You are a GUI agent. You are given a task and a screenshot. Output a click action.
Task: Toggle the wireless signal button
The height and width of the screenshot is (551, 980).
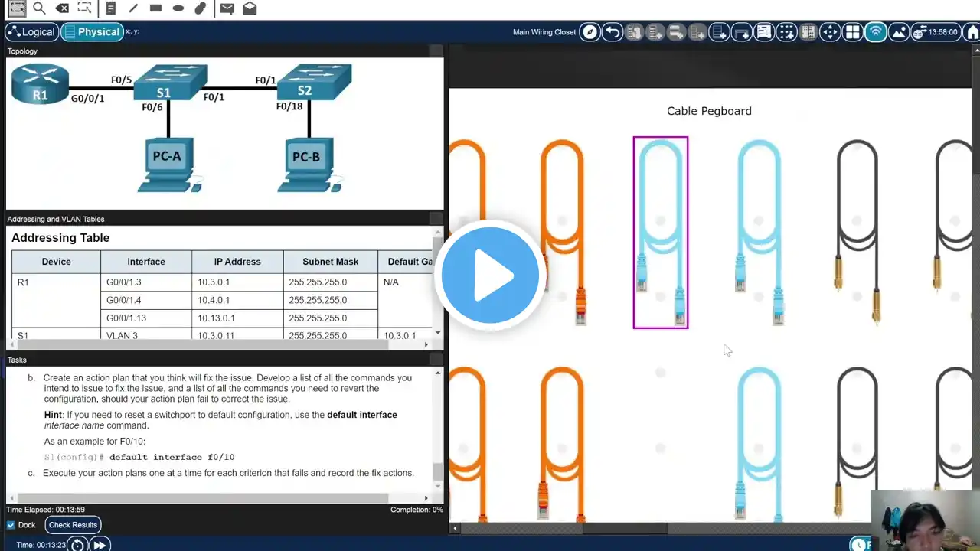pos(876,32)
